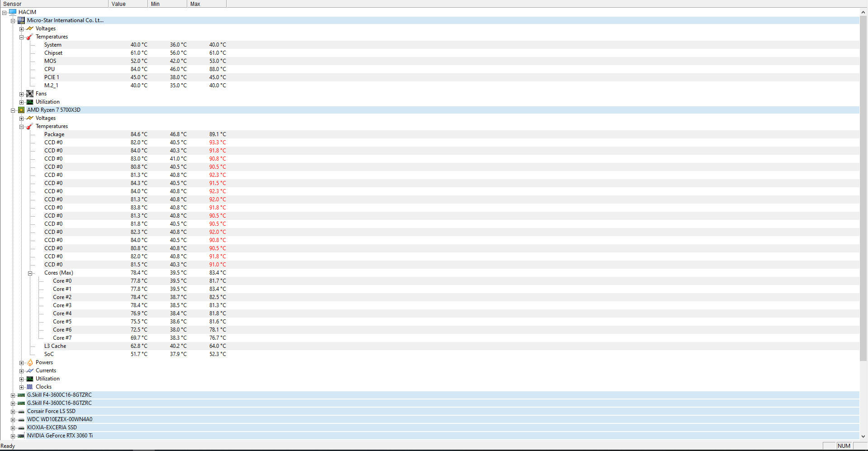Expand the Currents node
The height and width of the screenshot is (451, 868).
(x=22, y=371)
